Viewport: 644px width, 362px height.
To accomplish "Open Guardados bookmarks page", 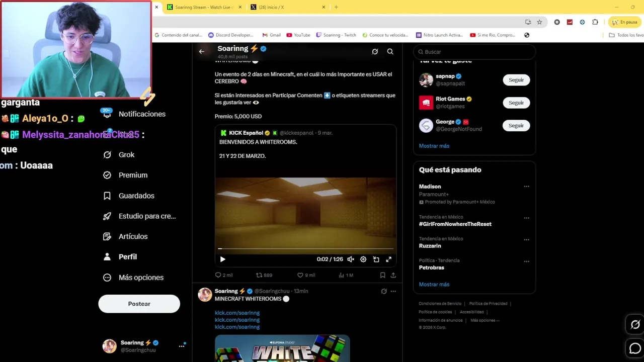I will coord(129,196).
